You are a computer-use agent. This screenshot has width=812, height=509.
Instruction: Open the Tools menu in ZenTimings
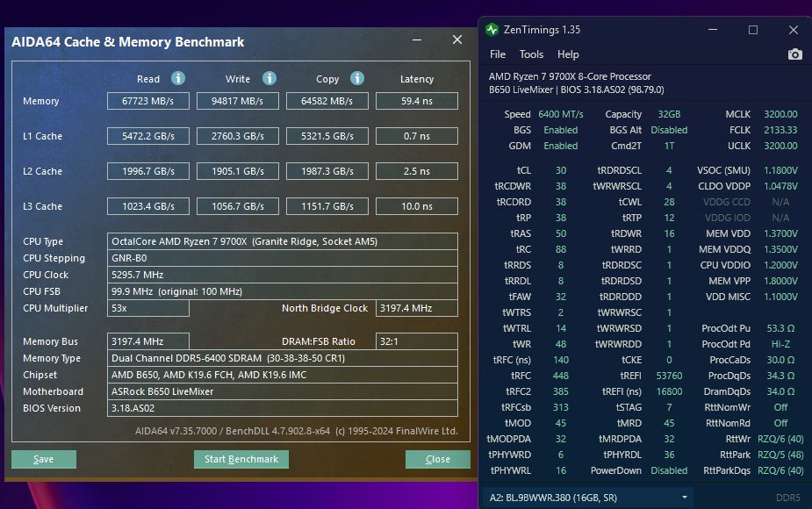pos(531,54)
